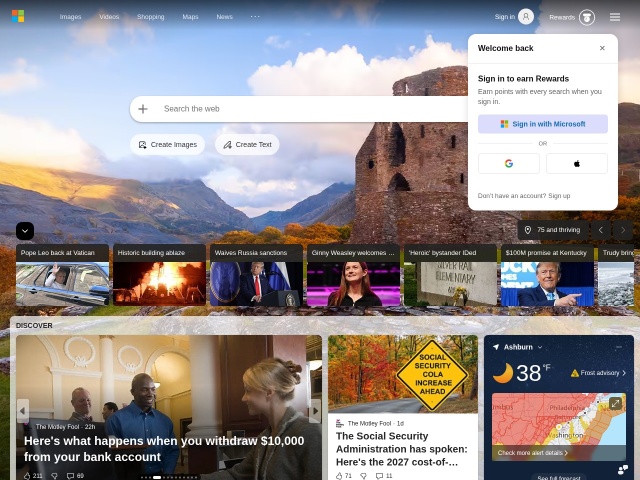Open '$100M promise at Kentucky' story
640x480 pixels.
[x=547, y=275]
